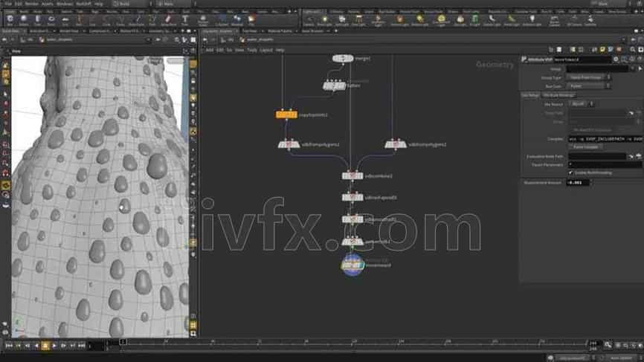Open the Build desktop dropdown
The image size is (644, 362).
[130, 3]
